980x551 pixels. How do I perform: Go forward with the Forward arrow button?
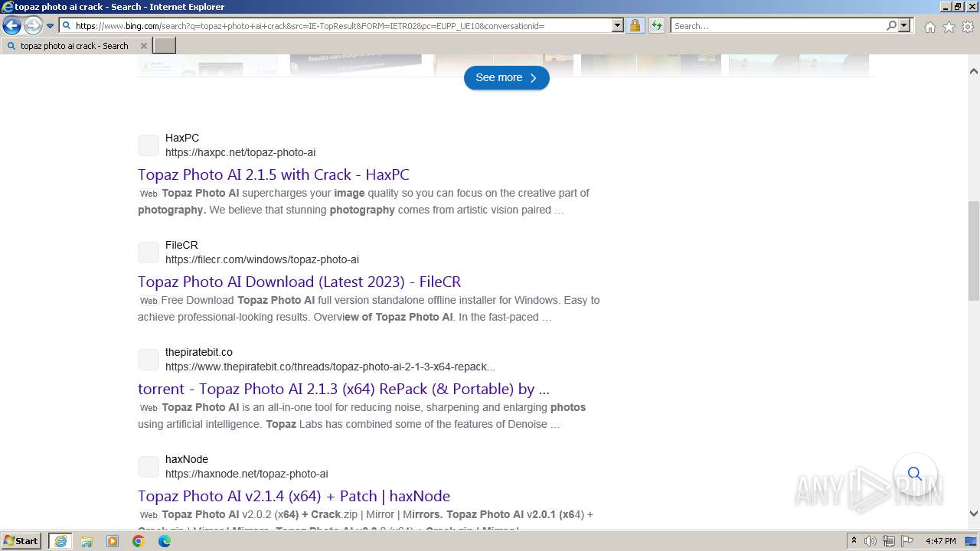[33, 26]
